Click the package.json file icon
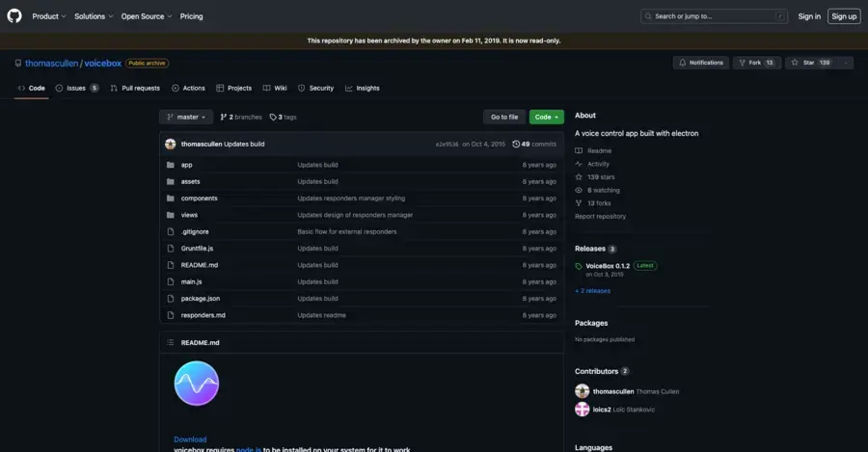Image resolution: width=868 pixels, height=452 pixels. 171,298
